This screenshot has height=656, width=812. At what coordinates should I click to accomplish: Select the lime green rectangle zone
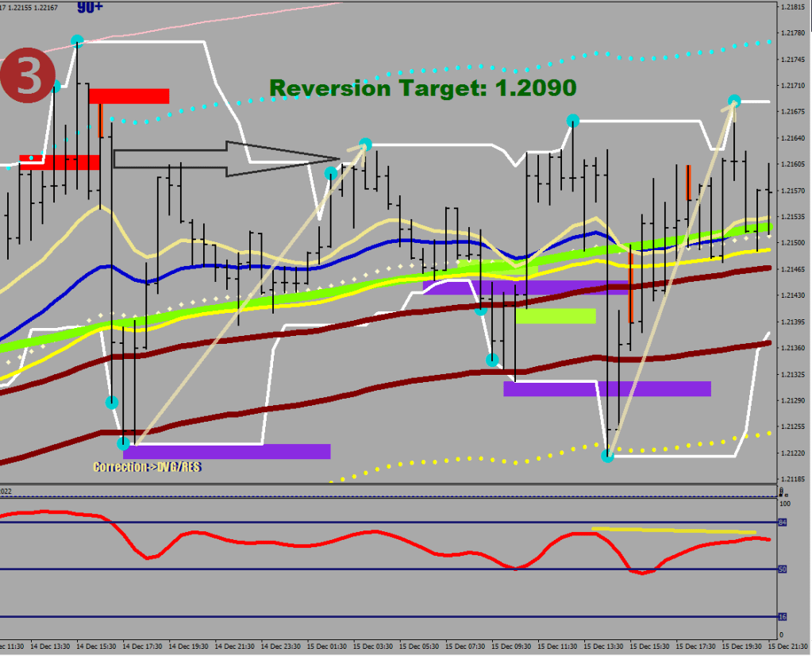pyautogui.click(x=556, y=316)
